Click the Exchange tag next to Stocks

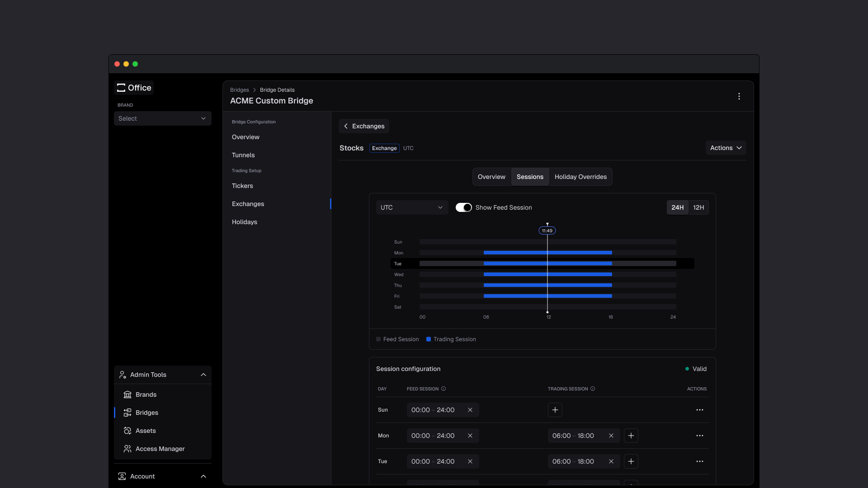pos(384,148)
